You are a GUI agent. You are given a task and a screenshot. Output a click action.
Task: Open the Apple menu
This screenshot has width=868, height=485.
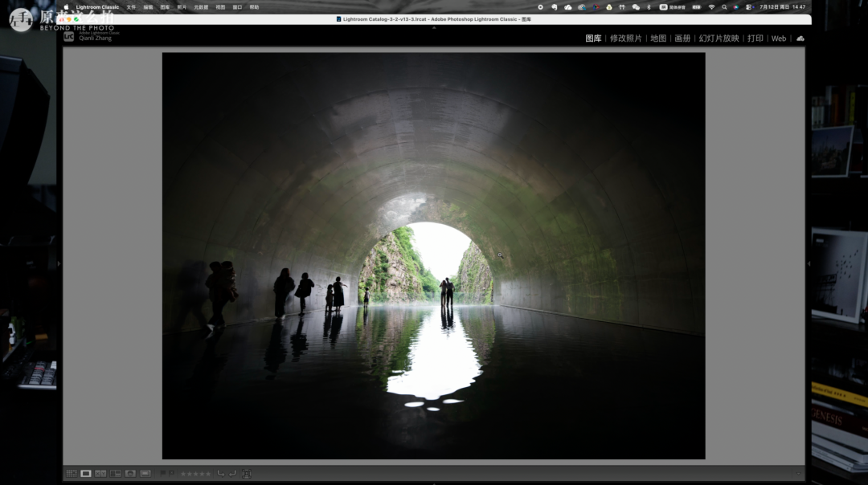[66, 7]
